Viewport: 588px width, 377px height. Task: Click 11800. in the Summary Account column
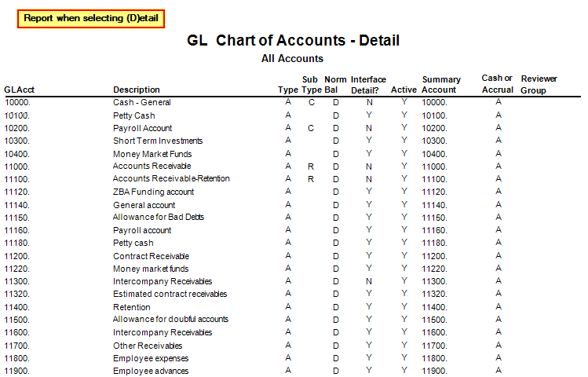pyautogui.click(x=434, y=358)
